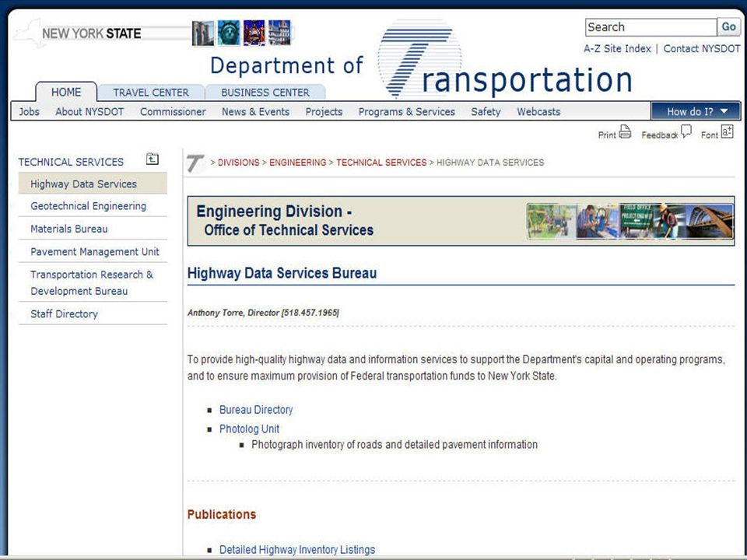The height and width of the screenshot is (560, 747).
Task: Open the Webcasts menu item
Action: [x=538, y=111]
